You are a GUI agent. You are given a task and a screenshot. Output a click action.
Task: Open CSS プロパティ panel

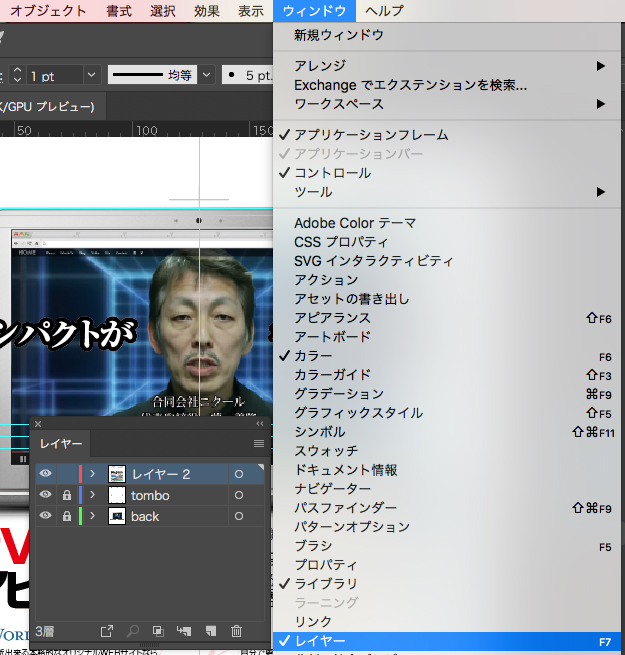447,242
